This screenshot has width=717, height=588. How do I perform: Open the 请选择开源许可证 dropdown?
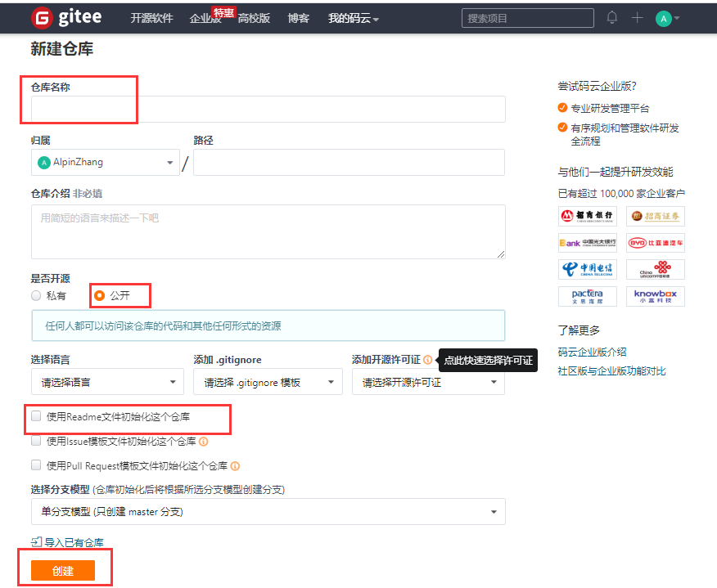[x=428, y=382]
